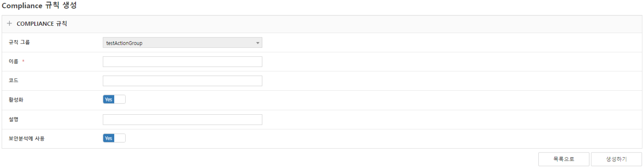Click the 생성하기 button
The height and width of the screenshot is (168, 644).
pyautogui.click(x=616, y=159)
